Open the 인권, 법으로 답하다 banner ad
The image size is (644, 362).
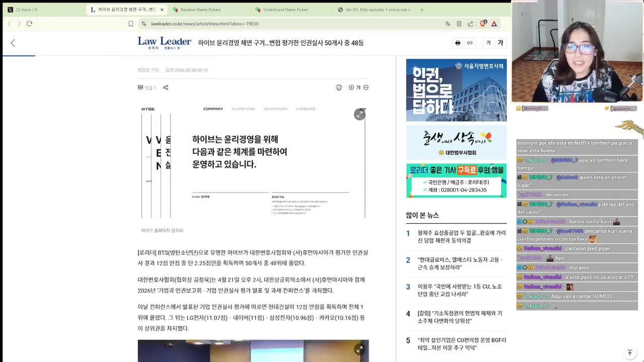(x=456, y=90)
